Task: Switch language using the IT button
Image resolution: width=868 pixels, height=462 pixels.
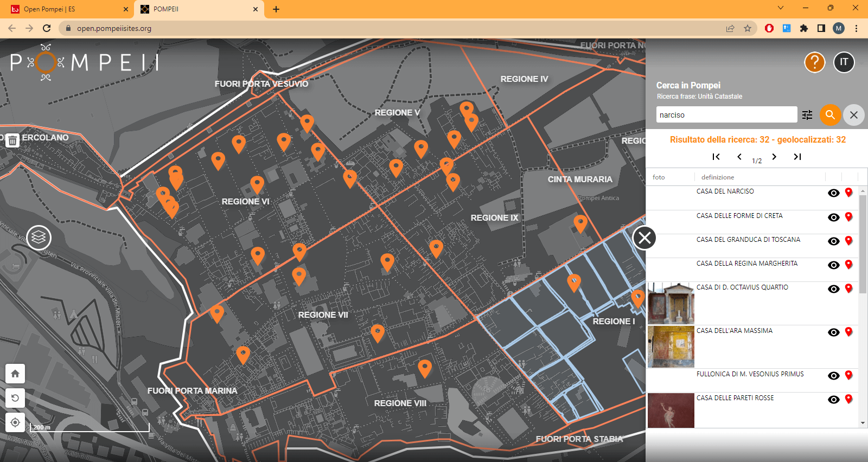Action: [x=844, y=62]
